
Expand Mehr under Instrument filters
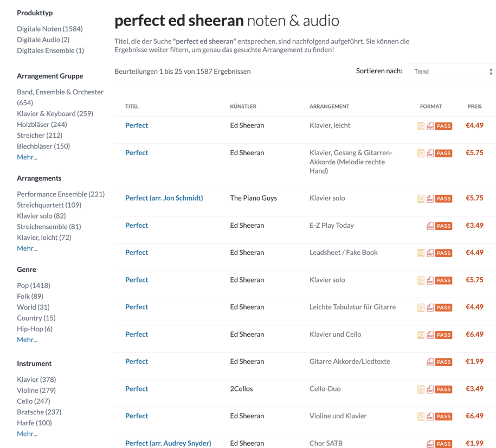click(x=27, y=434)
